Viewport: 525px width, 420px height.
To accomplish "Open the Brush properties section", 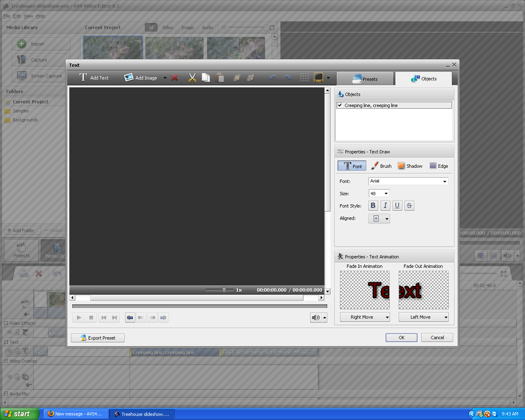I will pyautogui.click(x=381, y=166).
